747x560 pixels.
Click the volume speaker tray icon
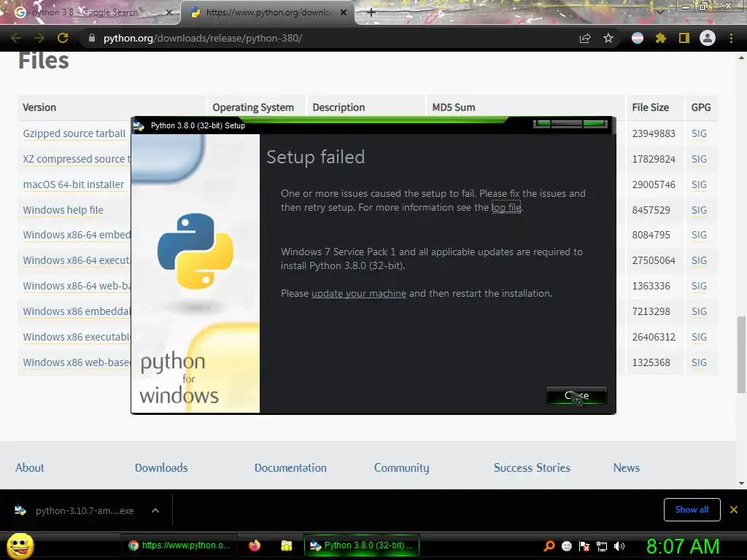[x=619, y=546]
